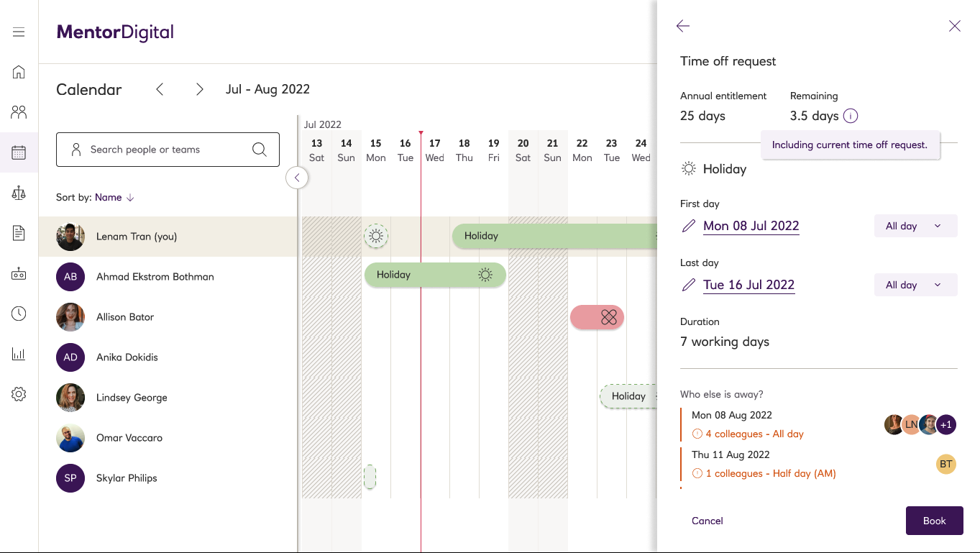This screenshot has width=980, height=553.
Task: Go to the previous calendar period
Action: click(160, 89)
